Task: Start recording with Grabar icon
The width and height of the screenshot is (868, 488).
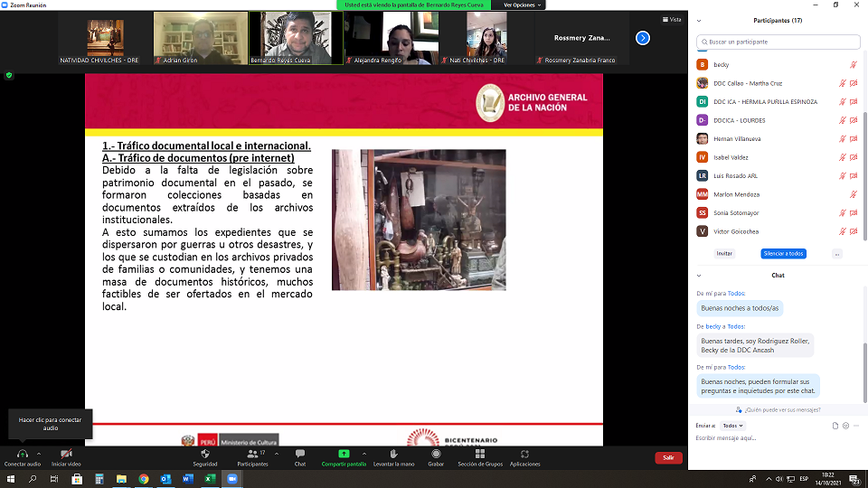Action: (x=436, y=454)
